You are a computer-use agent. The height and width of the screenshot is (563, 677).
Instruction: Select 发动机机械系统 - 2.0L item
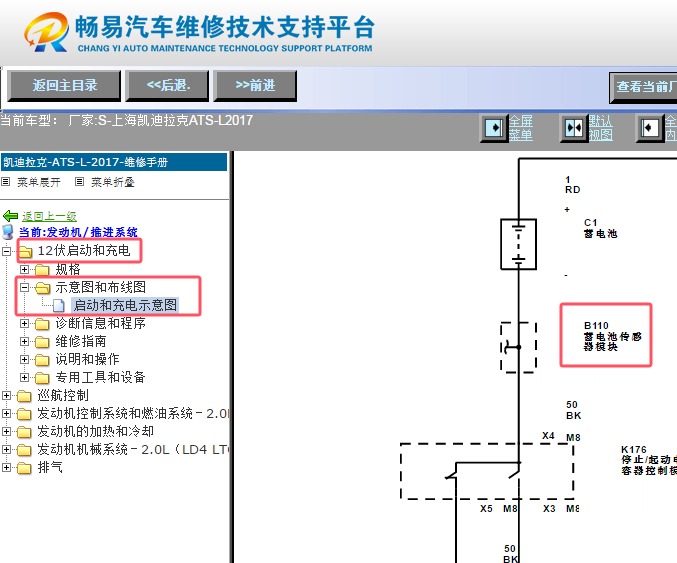point(133,449)
